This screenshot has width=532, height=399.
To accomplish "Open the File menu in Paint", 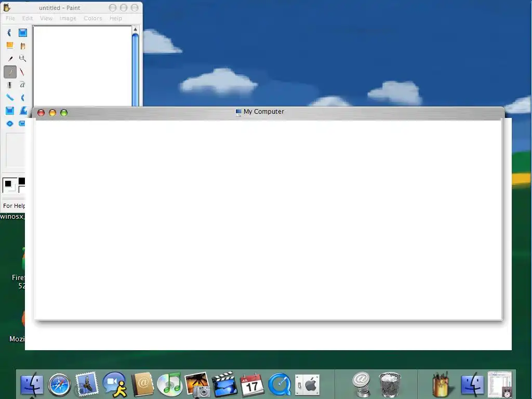I will tap(10, 18).
